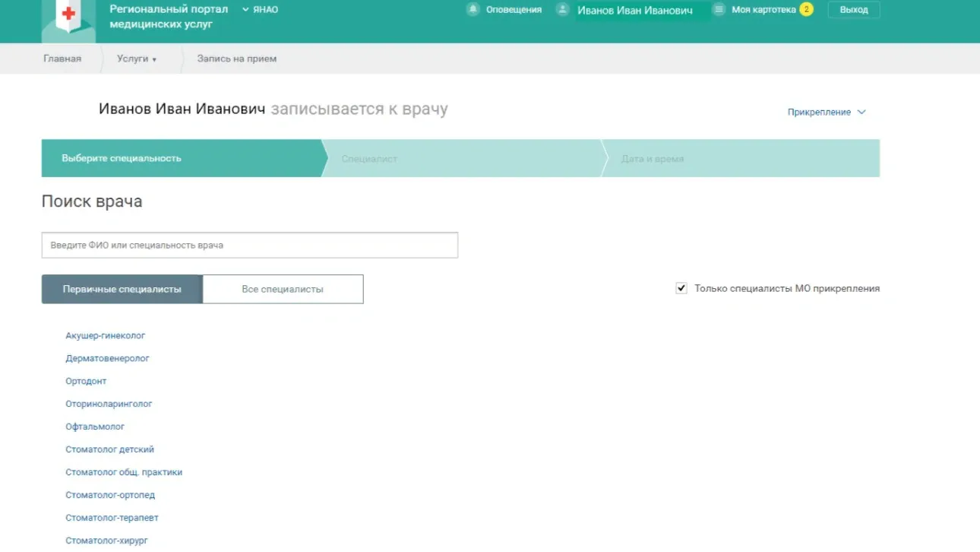Image resolution: width=980 pixels, height=552 pixels.
Task: Select the Офтальмолог specialty
Action: pyautogui.click(x=95, y=426)
